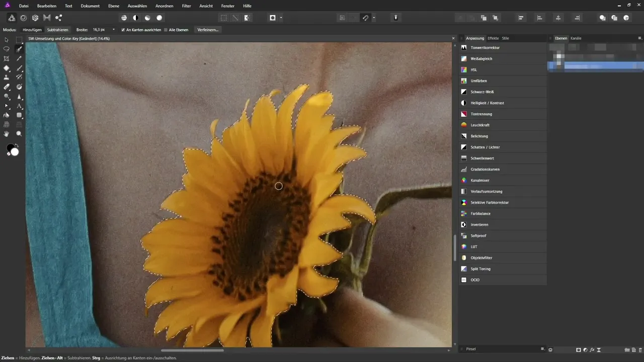Select the Crop tool
The image size is (644, 362).
pos(7,58)
